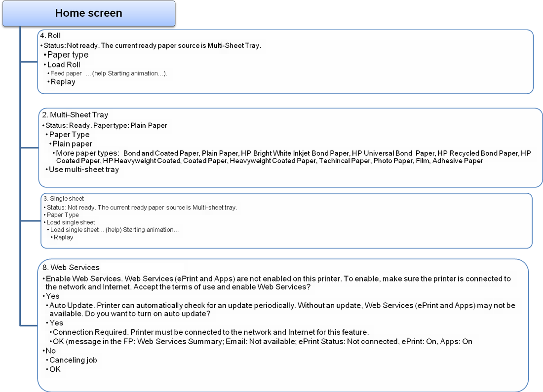
Task: Select Canceling job entry
Action: [73, 360]
